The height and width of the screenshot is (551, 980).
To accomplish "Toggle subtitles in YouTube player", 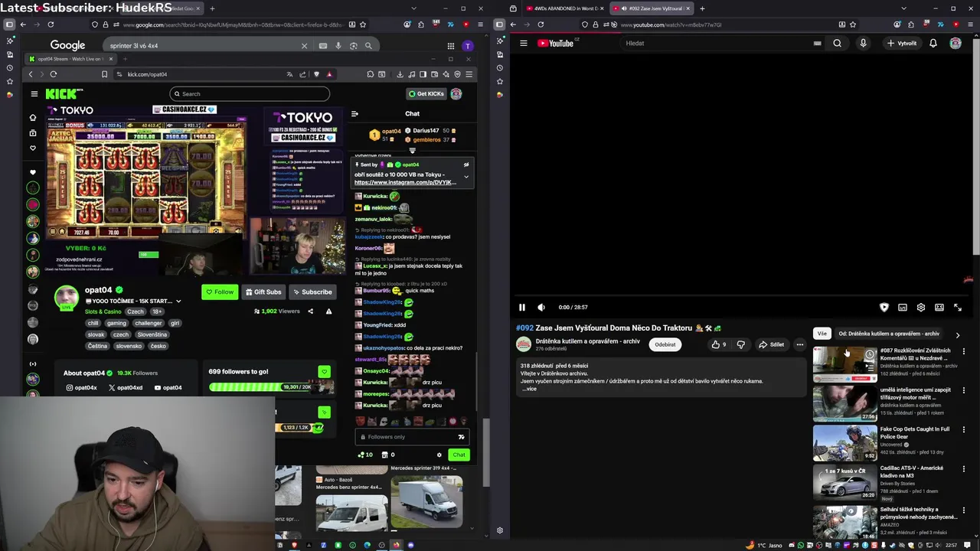I will pos(903,307).
